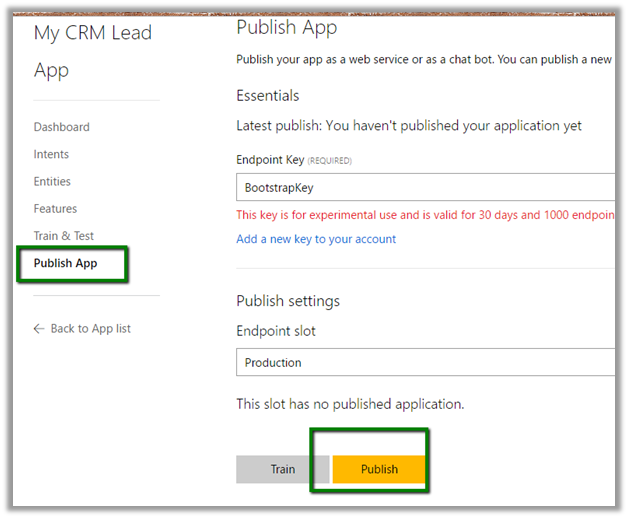This screenshot has width=628, height=518.
Task: Expand the Endpoint slot Production dropdown
Action: point(425,362)
